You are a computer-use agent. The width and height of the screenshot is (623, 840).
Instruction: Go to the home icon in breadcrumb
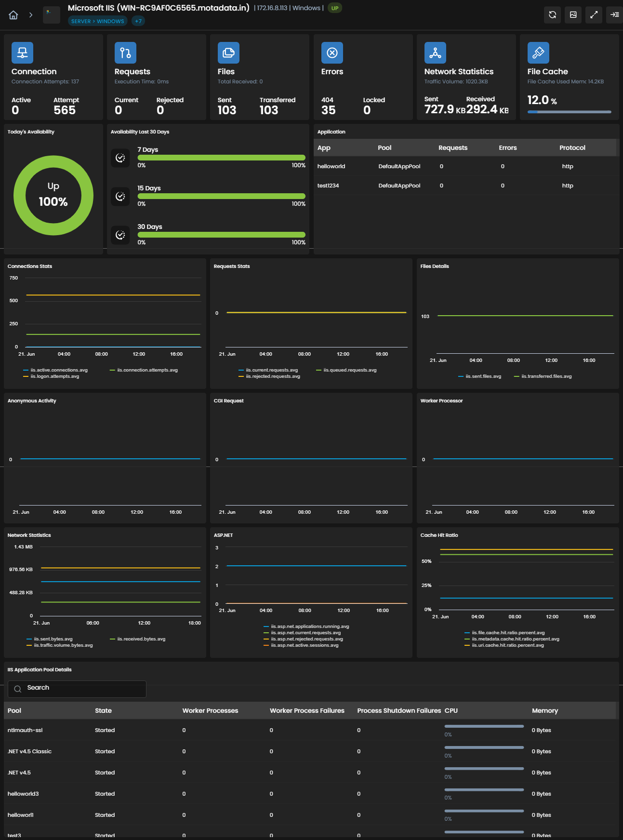click(13, 15)
